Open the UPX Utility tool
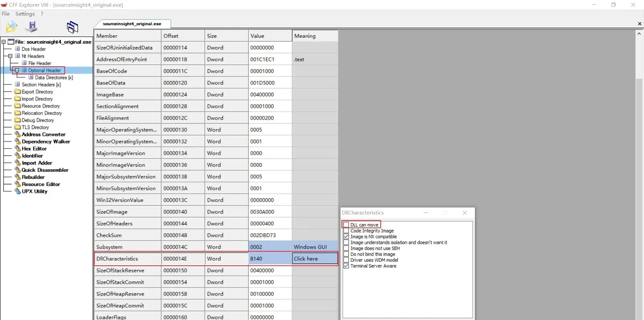This screenshot has width=644, height=320. point(35,191)
